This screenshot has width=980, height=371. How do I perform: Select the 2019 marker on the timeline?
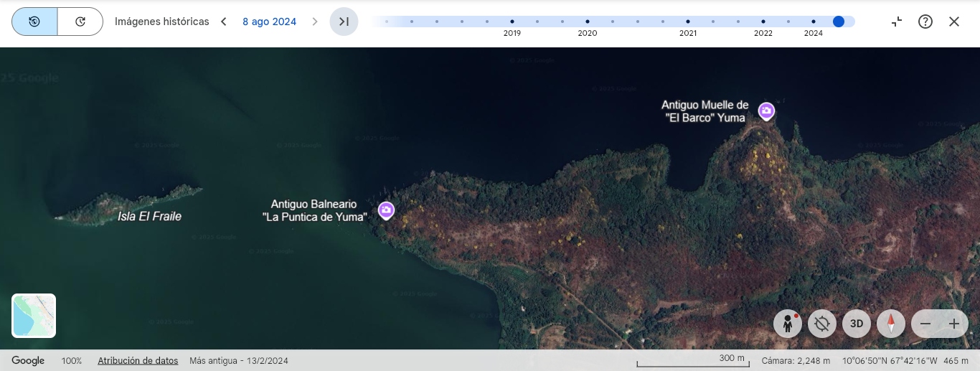point(512,22)
